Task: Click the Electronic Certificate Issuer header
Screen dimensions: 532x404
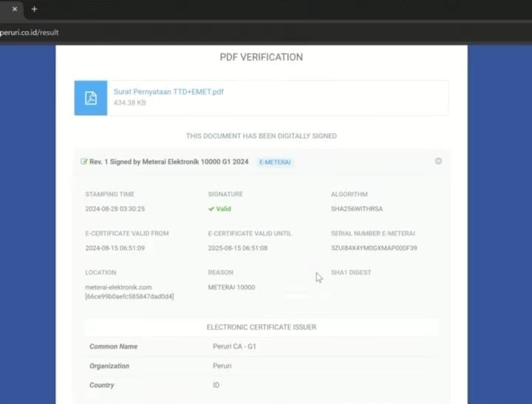Action: 262,327
